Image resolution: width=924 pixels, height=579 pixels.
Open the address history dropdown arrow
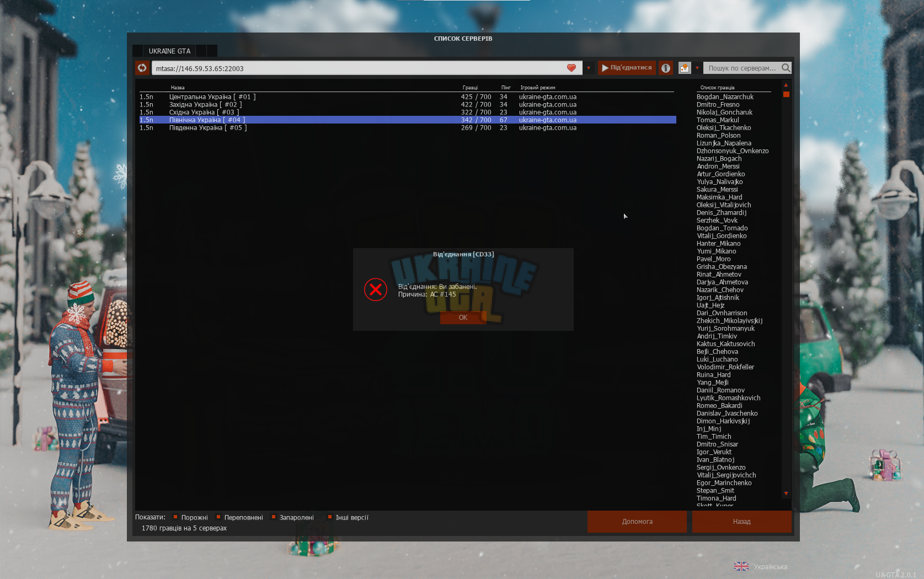coord(589,68)
